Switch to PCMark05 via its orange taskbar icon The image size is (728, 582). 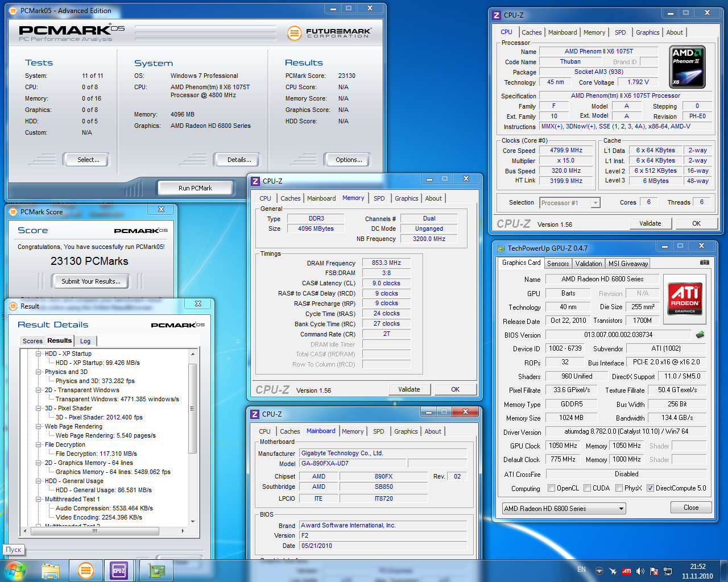tap(86, 571)
